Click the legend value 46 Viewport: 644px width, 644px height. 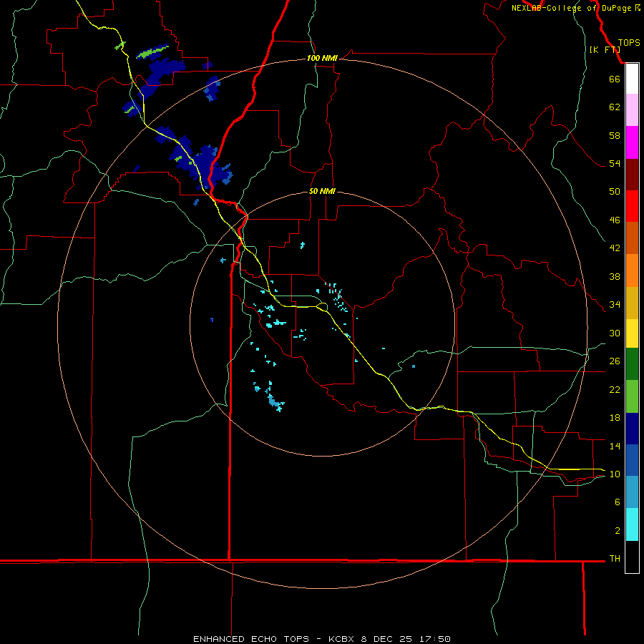615,220
